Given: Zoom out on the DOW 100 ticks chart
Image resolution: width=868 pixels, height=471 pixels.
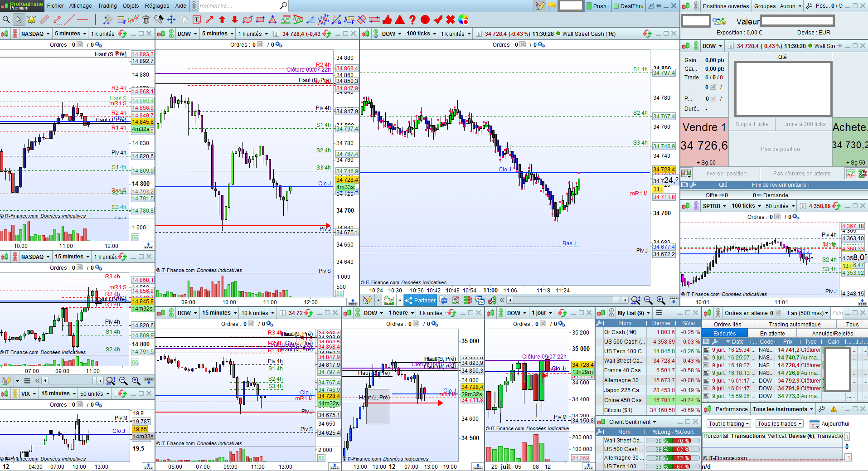Looking at the screenshot, I should tap(648, 300).
